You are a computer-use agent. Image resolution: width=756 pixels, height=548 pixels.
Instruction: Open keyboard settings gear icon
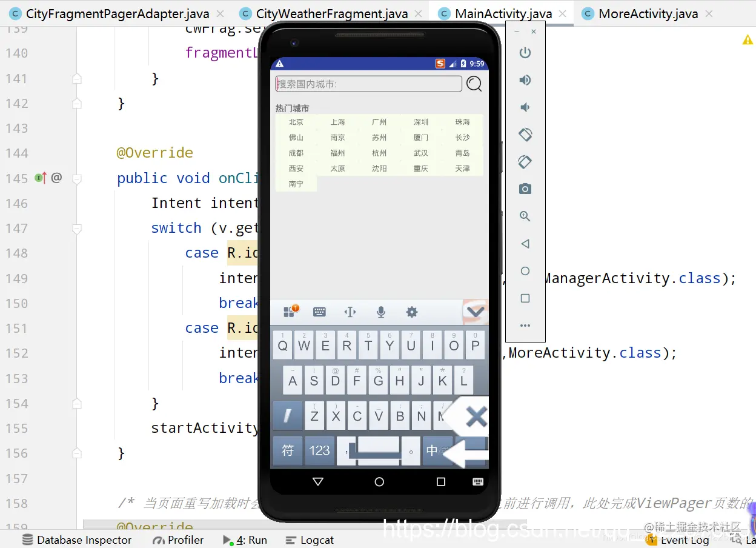[412, 312]
